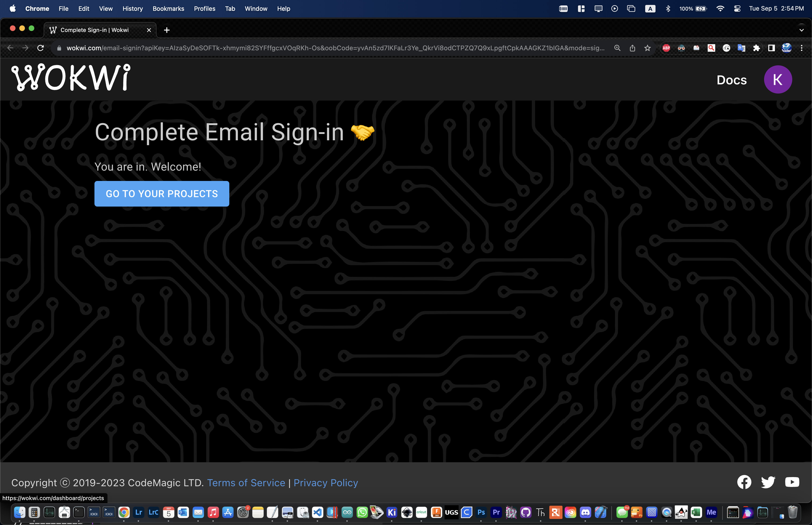
Task: Open the Window menu
Action: click(256, 8)
